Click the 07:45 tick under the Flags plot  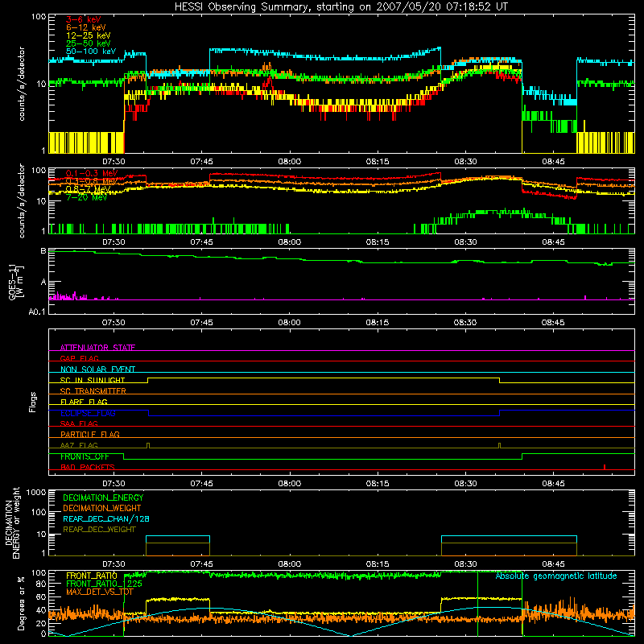tap(201, 484)
